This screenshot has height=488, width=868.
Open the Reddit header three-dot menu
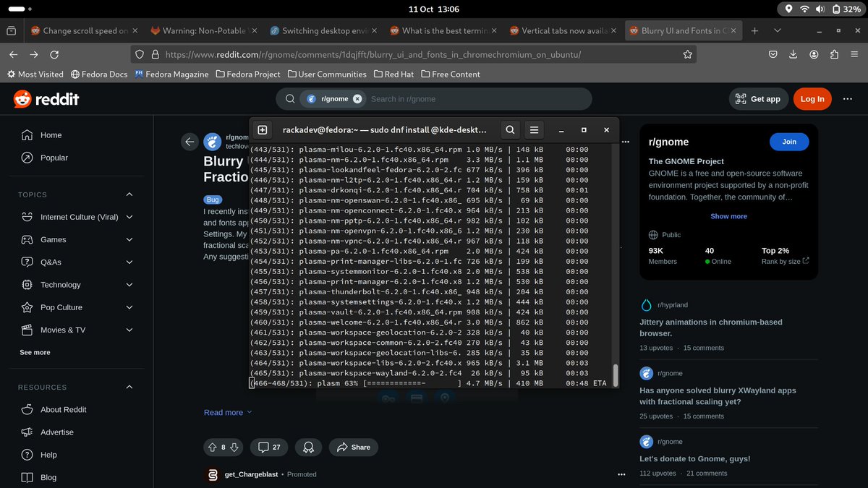849,99
